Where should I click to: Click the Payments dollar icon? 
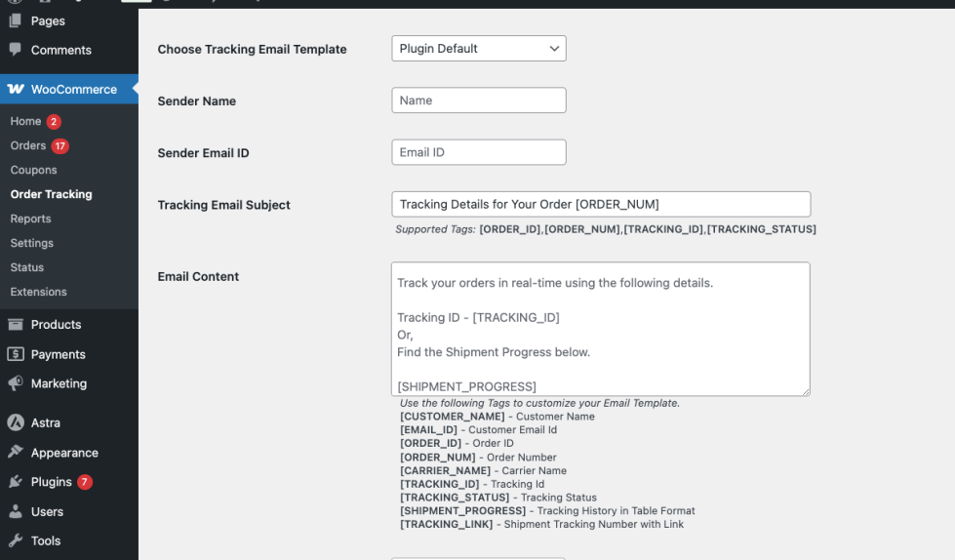tap(16, 354)
